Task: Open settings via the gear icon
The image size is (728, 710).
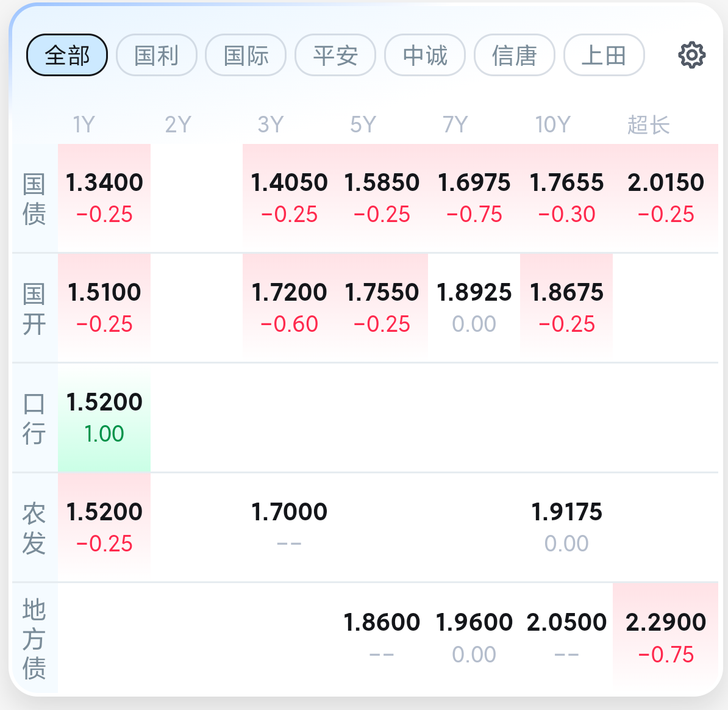Action: (x=691, y=56)
